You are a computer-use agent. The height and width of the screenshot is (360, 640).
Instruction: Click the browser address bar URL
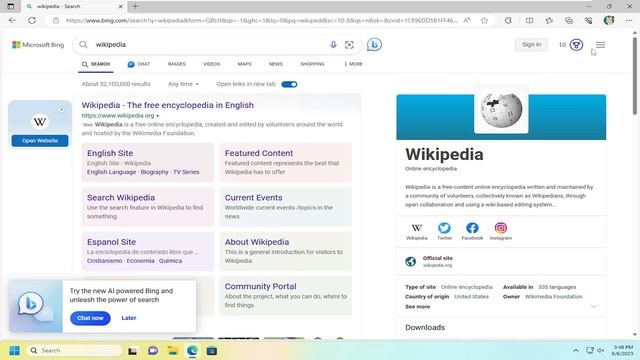pyautogui.click(x=261, y=20)
